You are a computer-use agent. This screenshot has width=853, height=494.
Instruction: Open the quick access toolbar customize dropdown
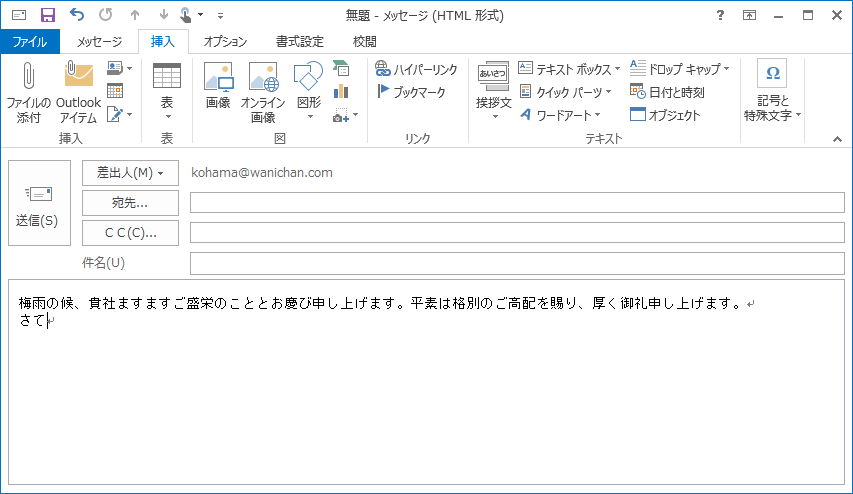220,16
